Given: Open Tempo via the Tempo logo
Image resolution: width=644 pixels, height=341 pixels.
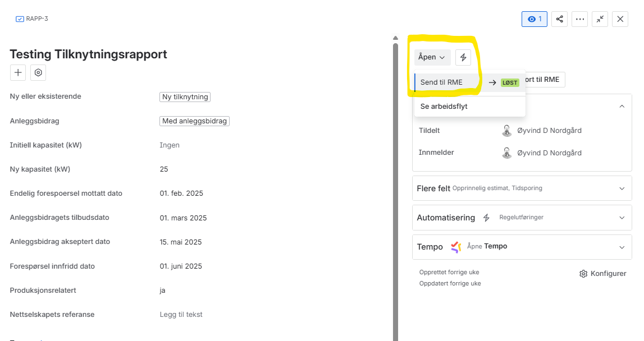Looking at the screenshot, I should 456,247.
